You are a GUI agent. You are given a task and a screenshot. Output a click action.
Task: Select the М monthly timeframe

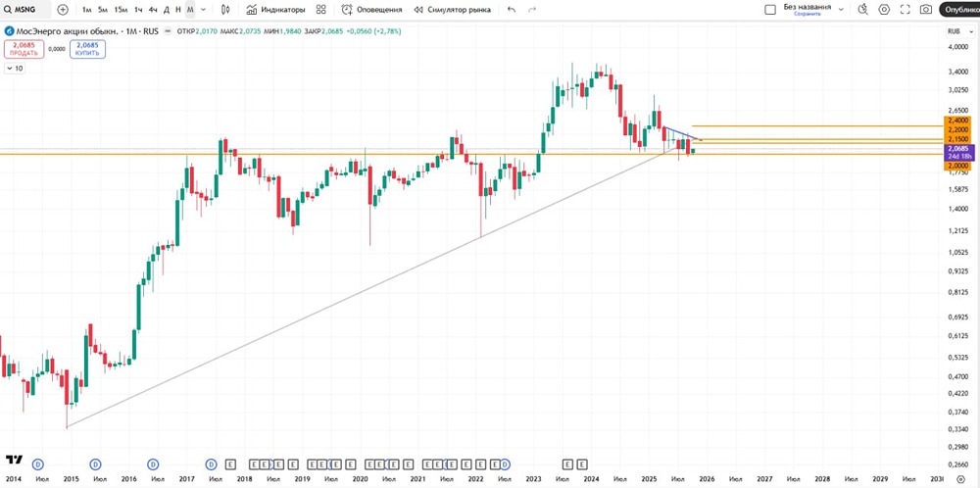190,10
